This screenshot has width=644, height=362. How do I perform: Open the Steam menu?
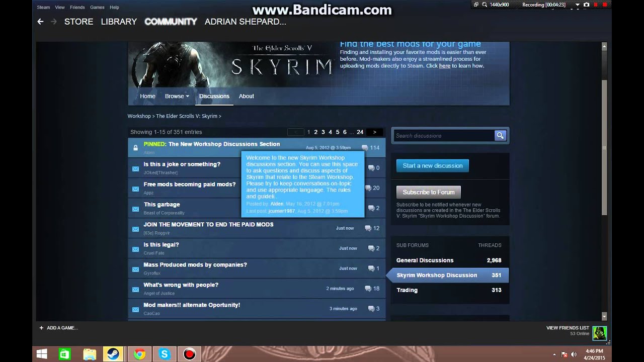click(43, 8)
